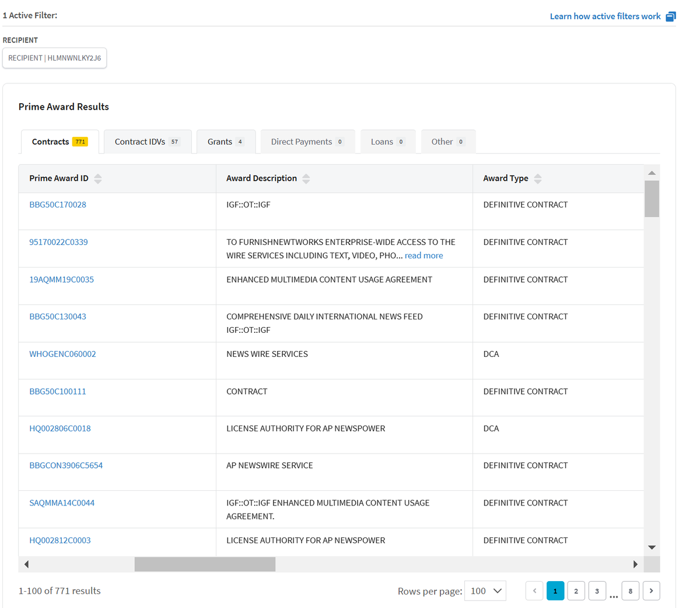Select COMPREHENSIVE DAILY INTERNATIONAL NEWS FEED text

324,317
